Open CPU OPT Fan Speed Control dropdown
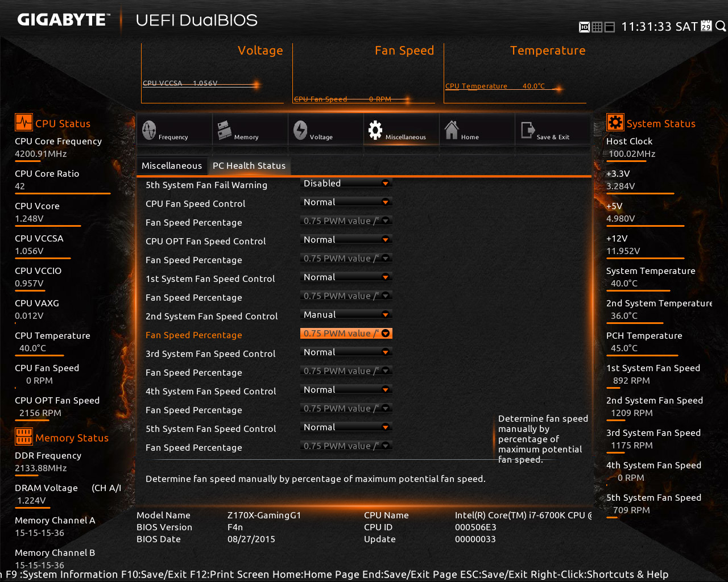This screenshot has height=582, width=728. pos(346,240)
